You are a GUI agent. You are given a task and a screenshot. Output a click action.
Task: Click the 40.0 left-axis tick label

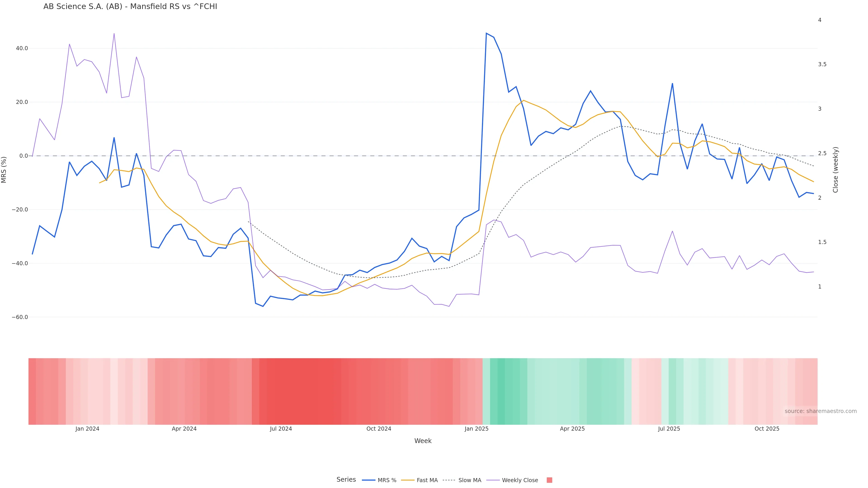click(x=22, y=49)
